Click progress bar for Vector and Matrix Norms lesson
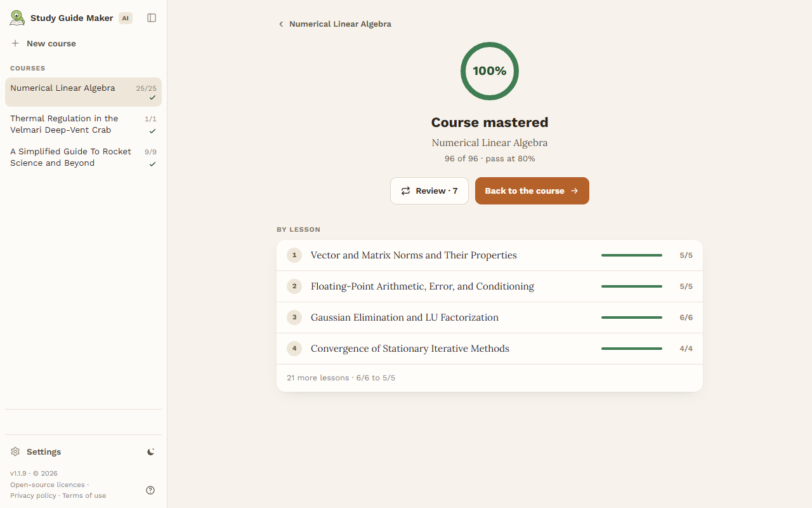 [x=632, y=255]
